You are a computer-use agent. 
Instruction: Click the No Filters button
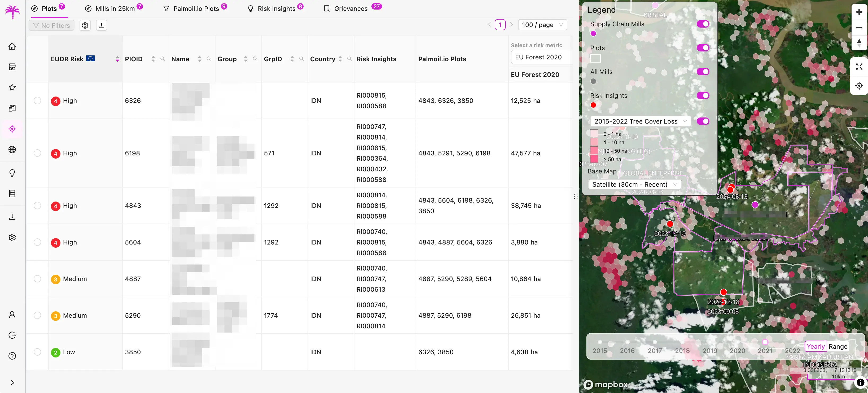click(51, 25)
